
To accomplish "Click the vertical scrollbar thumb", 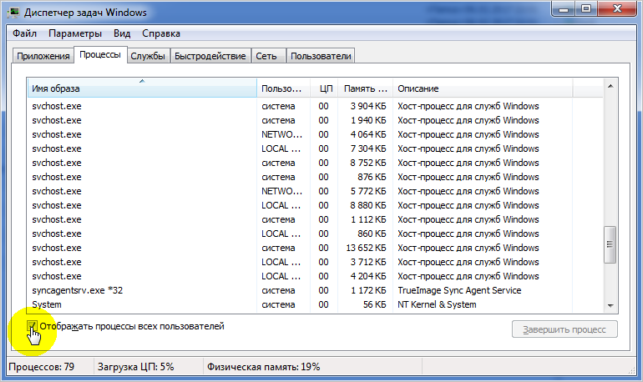I will (x=610, y=244).
